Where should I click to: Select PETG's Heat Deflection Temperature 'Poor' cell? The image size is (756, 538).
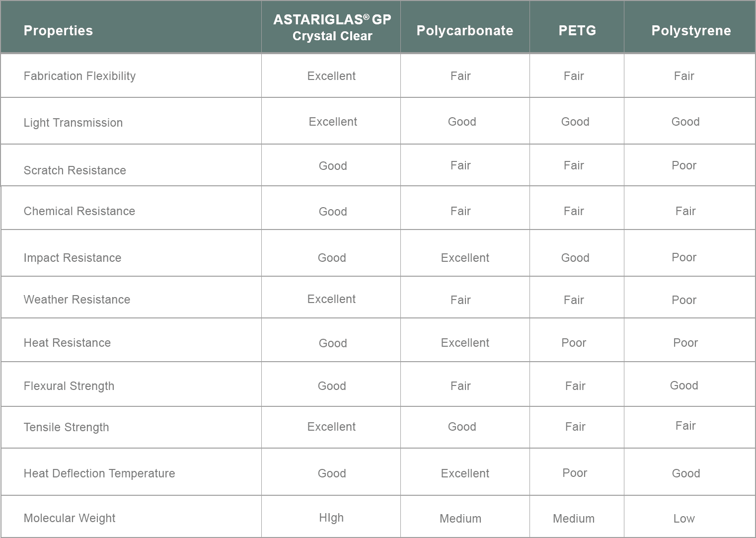(x=575, y=473)
